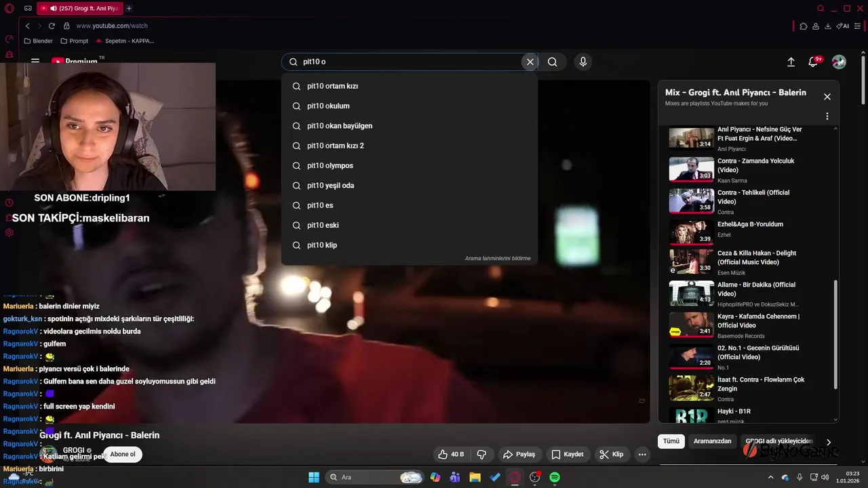Open GX Control in Opera sidebar
This screenshot has height=488, width=868.
tap(9, 39)
